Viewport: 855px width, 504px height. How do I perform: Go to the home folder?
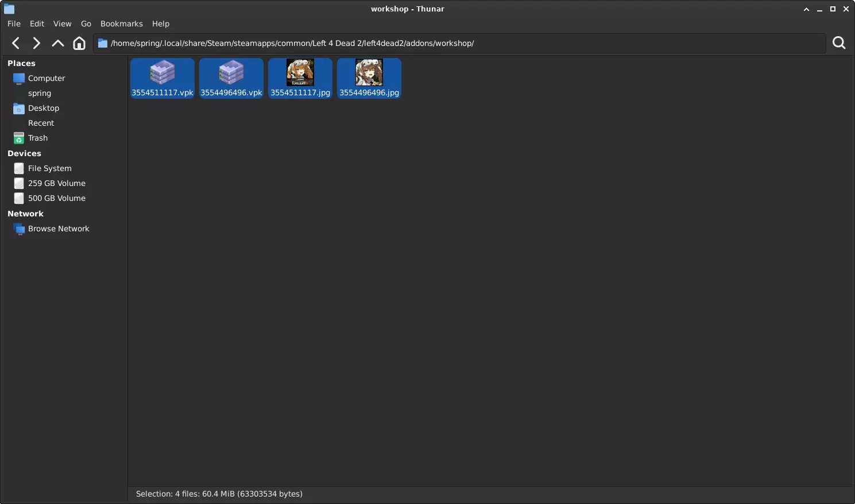79,43
